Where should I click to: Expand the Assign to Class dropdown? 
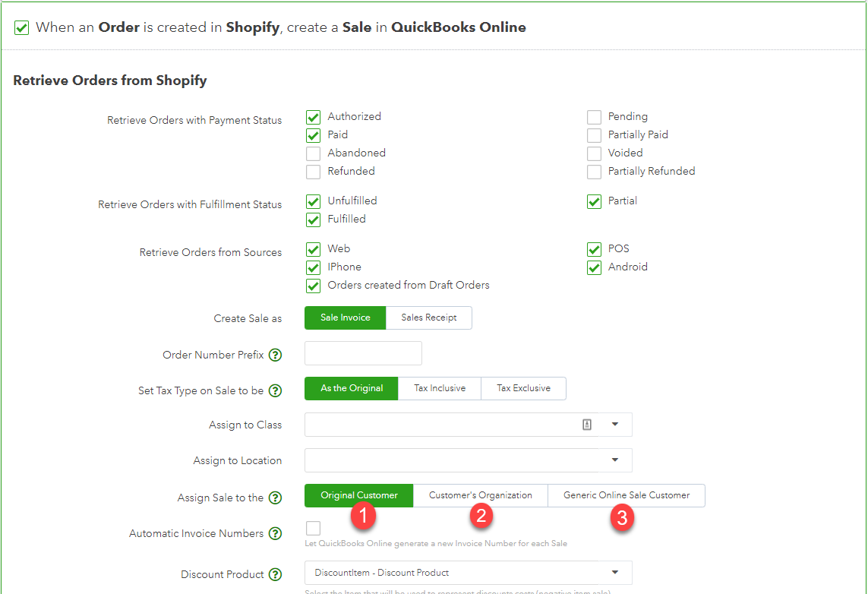[x=615, y=425]
